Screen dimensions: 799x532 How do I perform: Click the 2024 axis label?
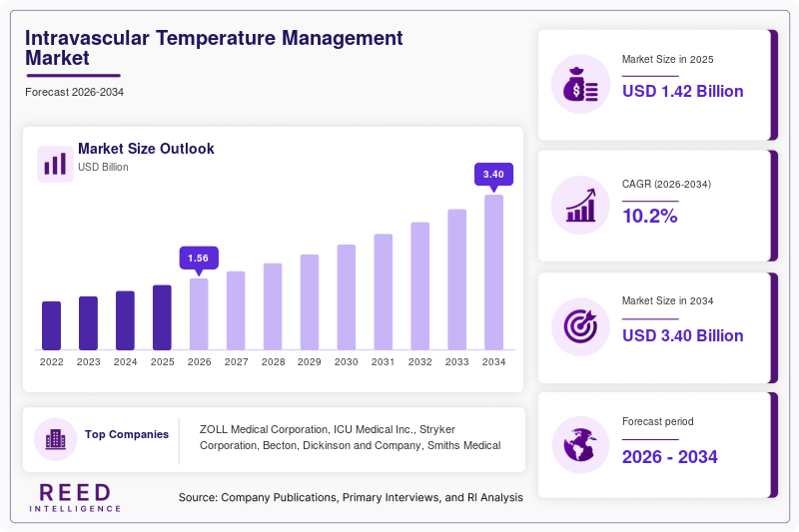tap(126, 362)
